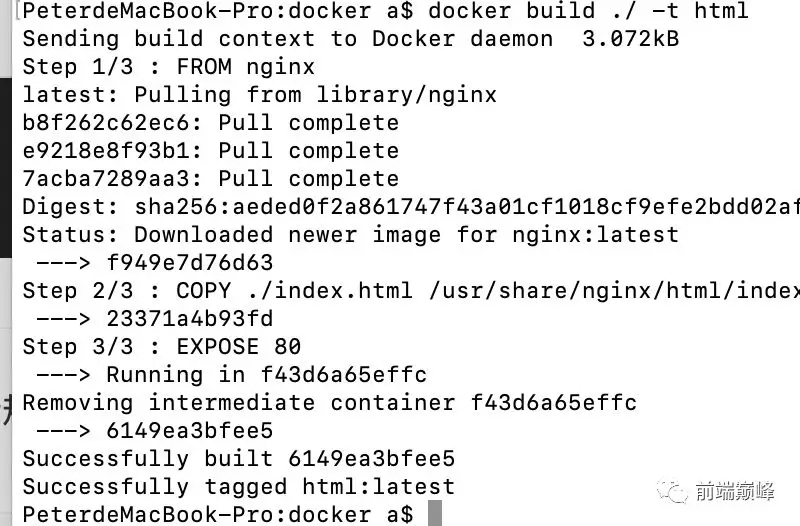Click the "Status: Downloaded newer image" line
The image size is (800, 526).
tap(350, 235)
